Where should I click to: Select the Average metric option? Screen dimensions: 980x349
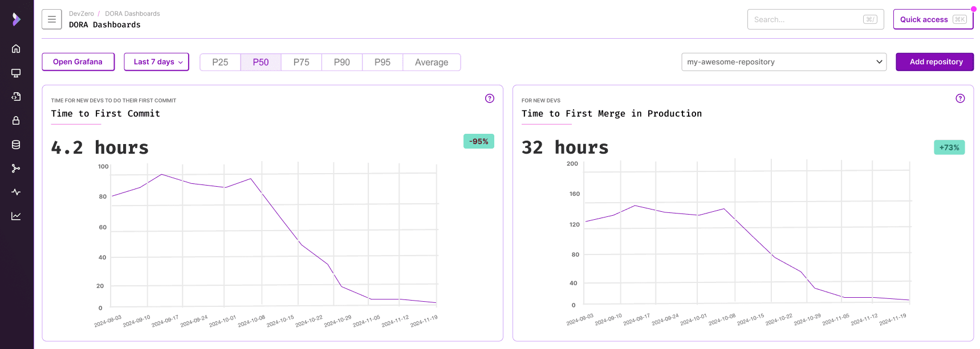pyautogui.click(x=431, y=62)
